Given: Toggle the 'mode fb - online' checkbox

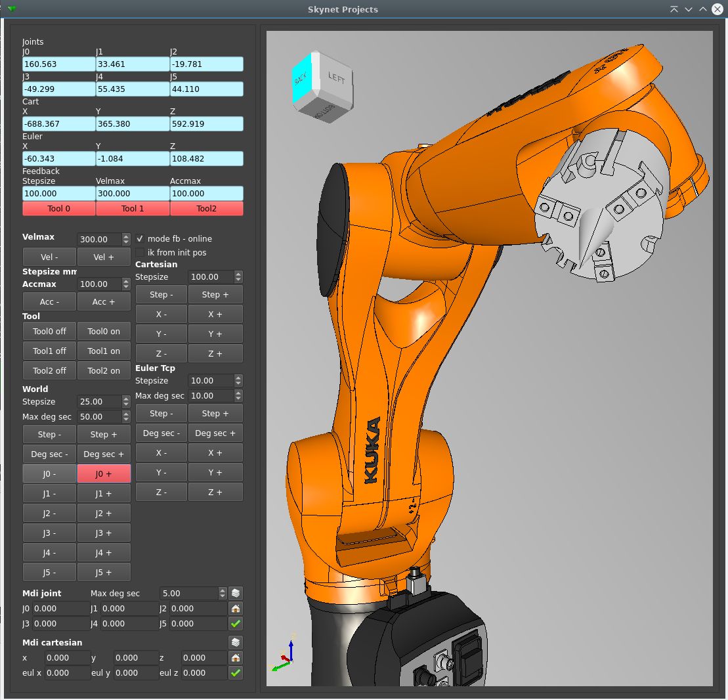Looking at the screenshot, I should [140, 239].
